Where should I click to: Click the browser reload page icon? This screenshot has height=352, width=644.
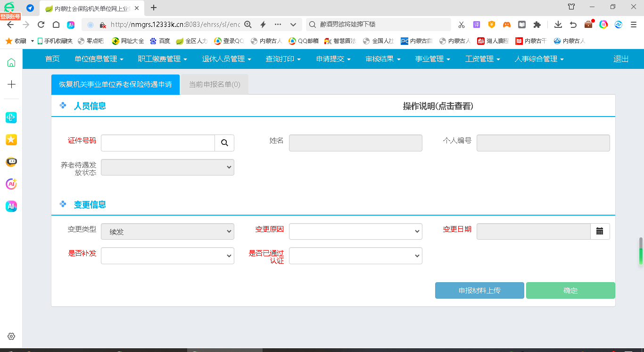[41, 25]
